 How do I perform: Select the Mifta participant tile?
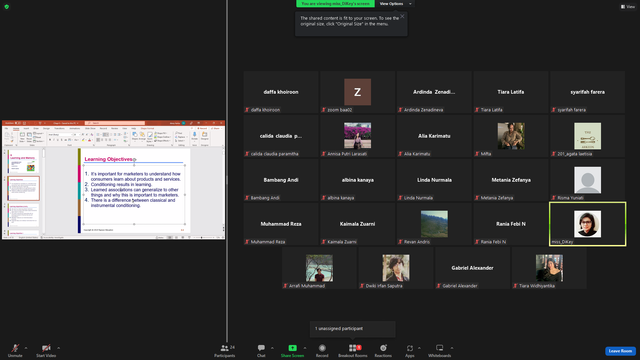(511, 136)
